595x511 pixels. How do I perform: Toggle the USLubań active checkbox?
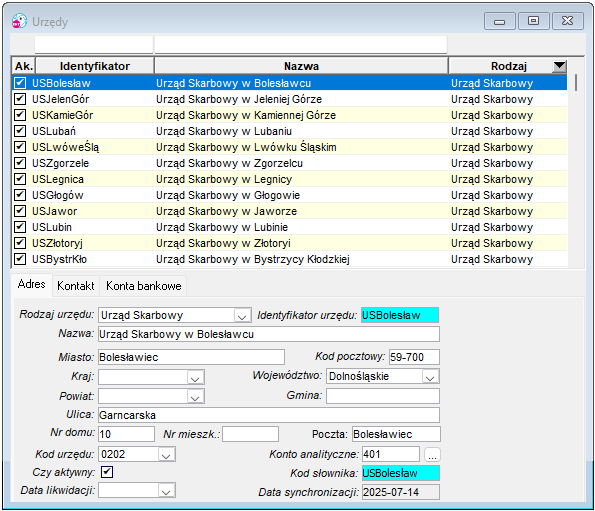pos(20,131)
